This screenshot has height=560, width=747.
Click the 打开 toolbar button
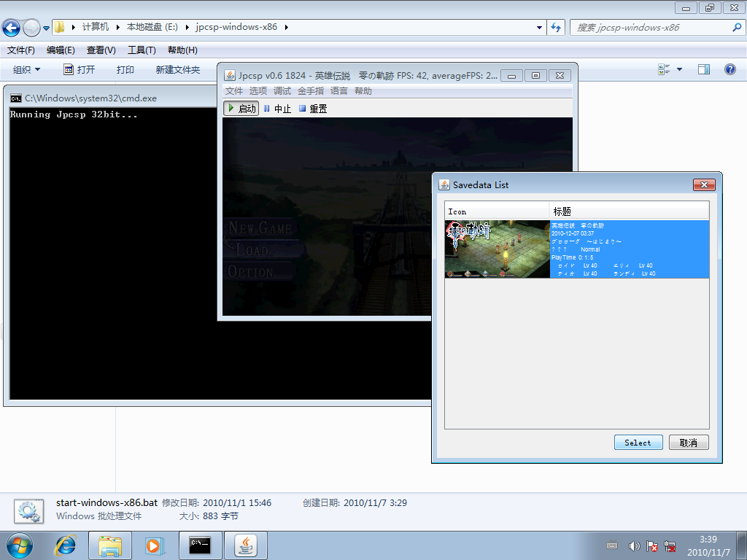tap(79, 69)
